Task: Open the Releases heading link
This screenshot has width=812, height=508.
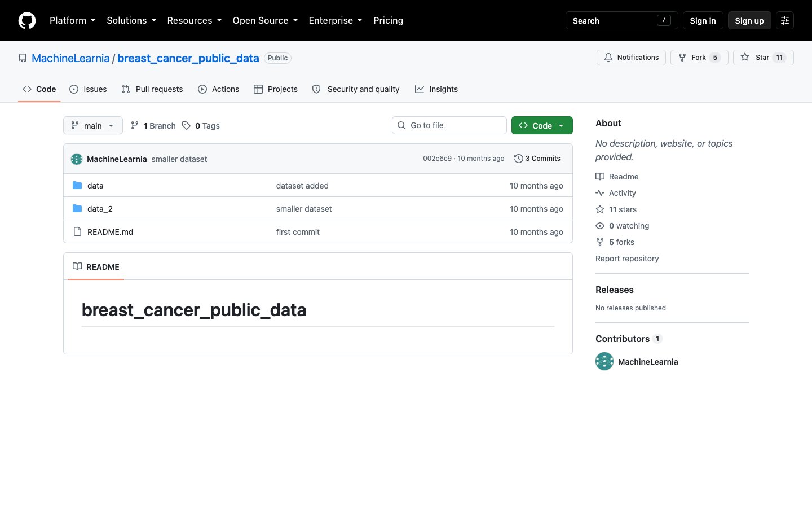Action: [x=615, y=290]
